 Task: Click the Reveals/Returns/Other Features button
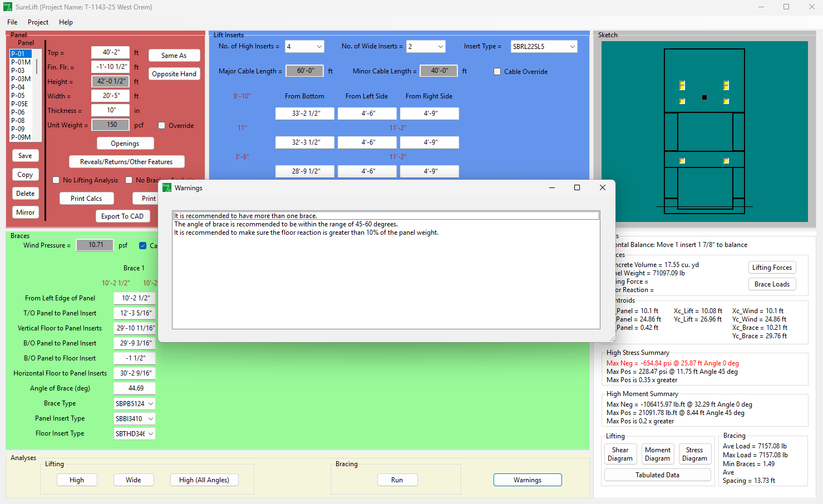[x=126, y=162]
